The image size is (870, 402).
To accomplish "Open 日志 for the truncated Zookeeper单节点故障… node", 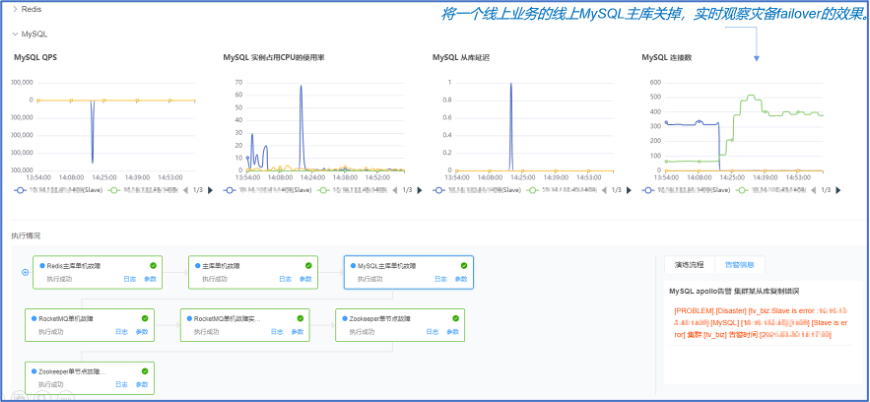I will 122,384.
